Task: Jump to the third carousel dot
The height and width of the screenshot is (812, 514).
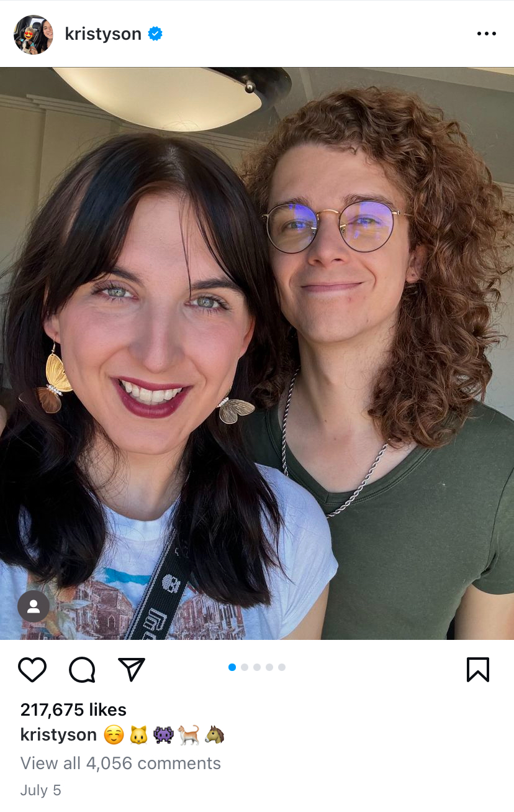Action: tap(257, 667)
